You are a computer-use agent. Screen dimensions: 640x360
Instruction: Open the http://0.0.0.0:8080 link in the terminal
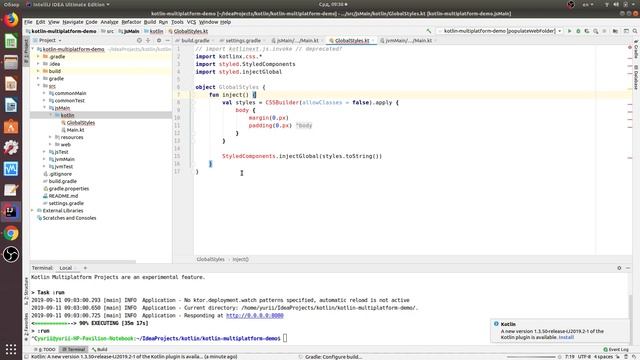255,316
